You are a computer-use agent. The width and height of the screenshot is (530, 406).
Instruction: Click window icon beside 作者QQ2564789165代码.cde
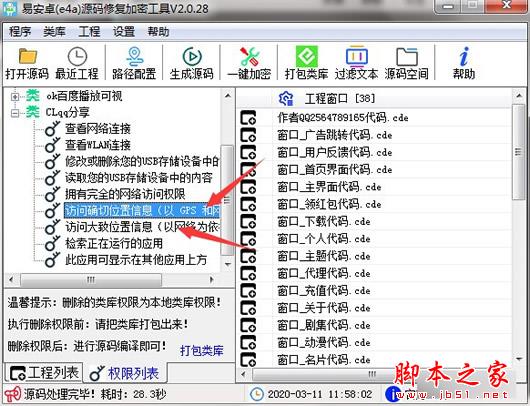pos(248,118)
